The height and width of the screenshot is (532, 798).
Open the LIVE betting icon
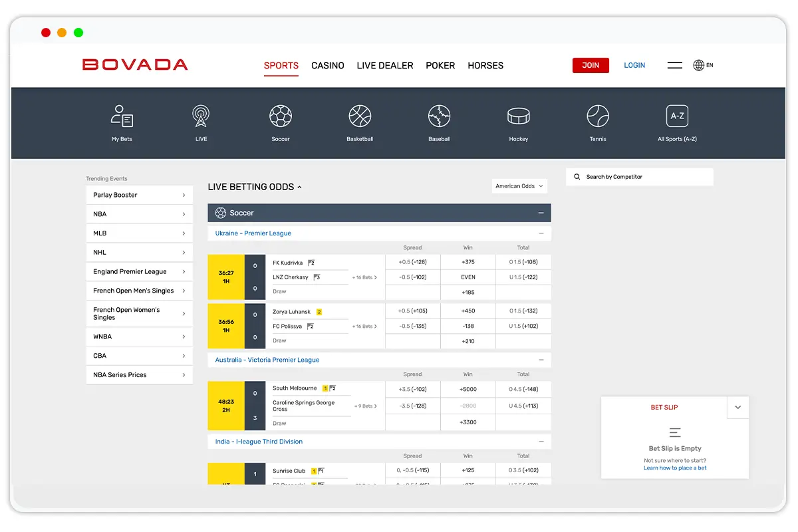point(201,116)
